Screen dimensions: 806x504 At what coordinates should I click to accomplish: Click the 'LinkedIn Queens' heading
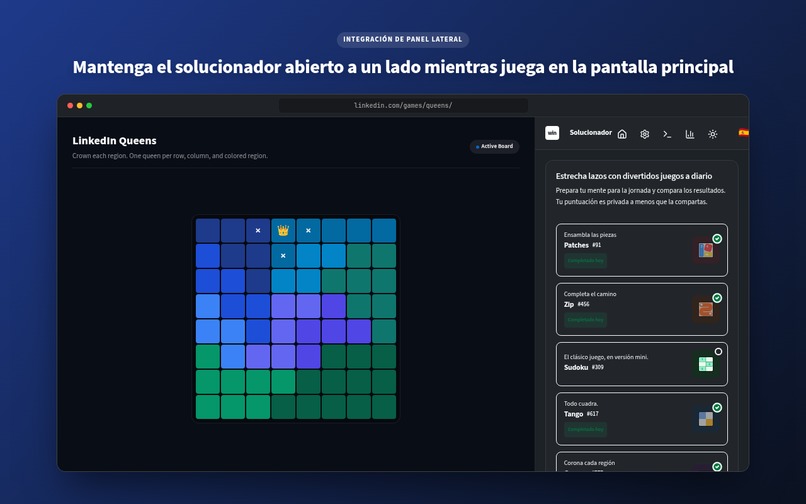[x=115, y=141]
